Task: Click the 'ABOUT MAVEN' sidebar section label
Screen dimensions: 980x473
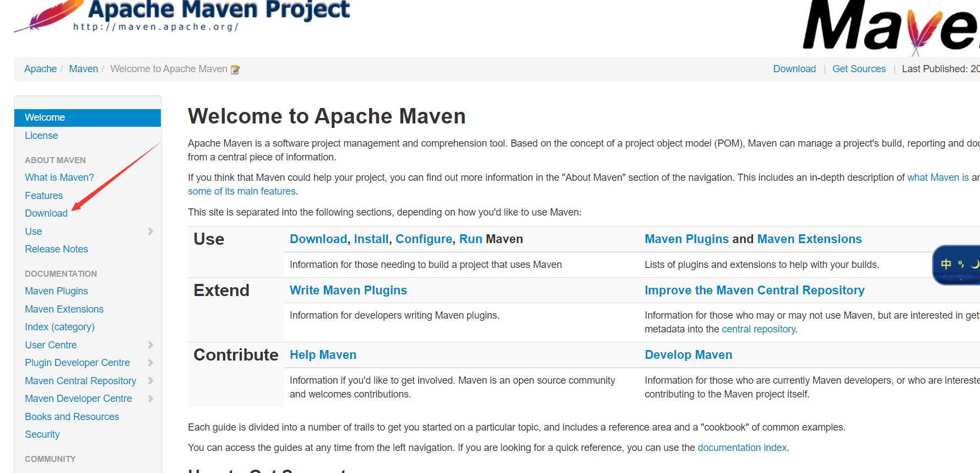Action: click(55, 160)
